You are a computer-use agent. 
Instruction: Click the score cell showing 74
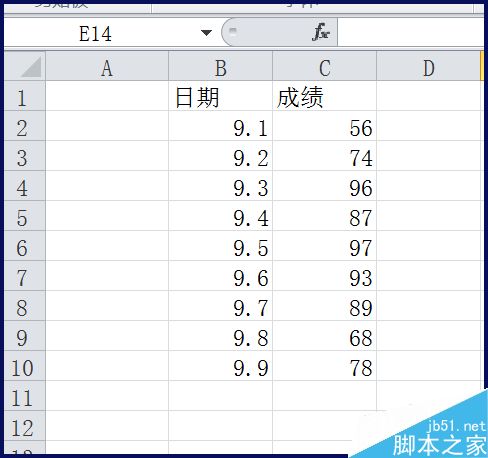pos(325,156)
